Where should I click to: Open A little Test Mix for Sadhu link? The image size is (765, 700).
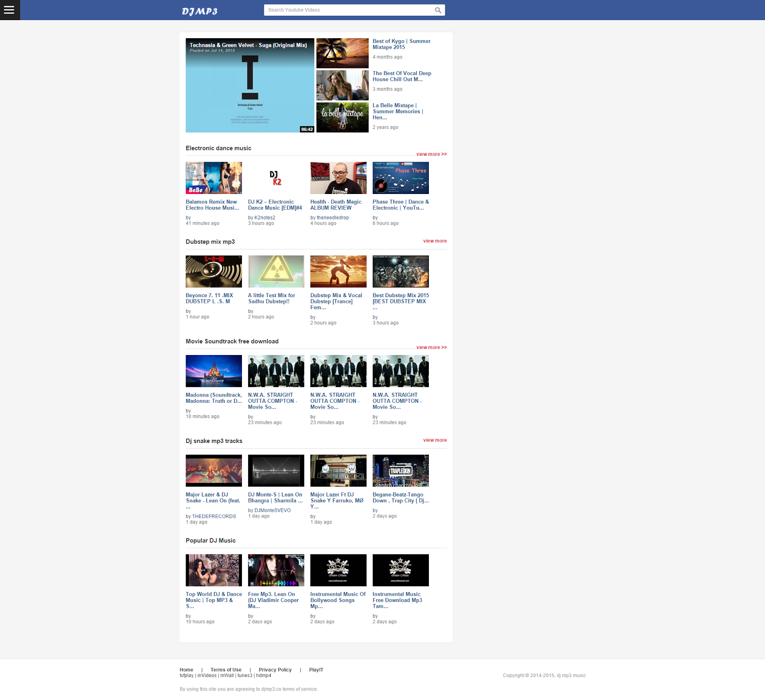pyautogui.click(x=272, y=298)
